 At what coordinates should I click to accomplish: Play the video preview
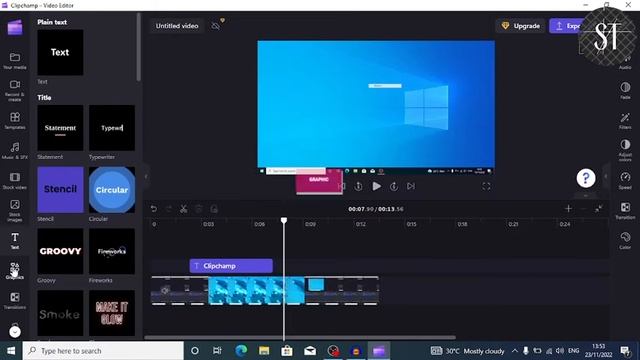click(x=376, y=186)
